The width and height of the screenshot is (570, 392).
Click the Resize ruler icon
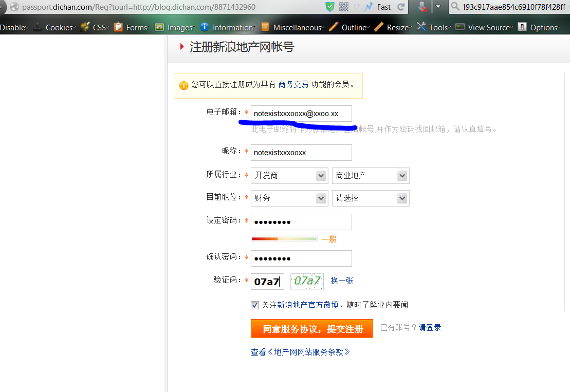(379, 27)
